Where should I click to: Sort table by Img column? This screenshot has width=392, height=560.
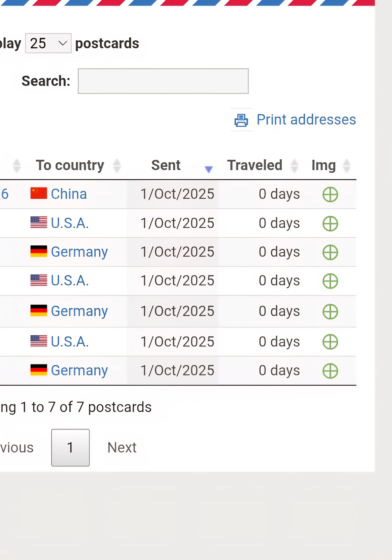[324, 165]
